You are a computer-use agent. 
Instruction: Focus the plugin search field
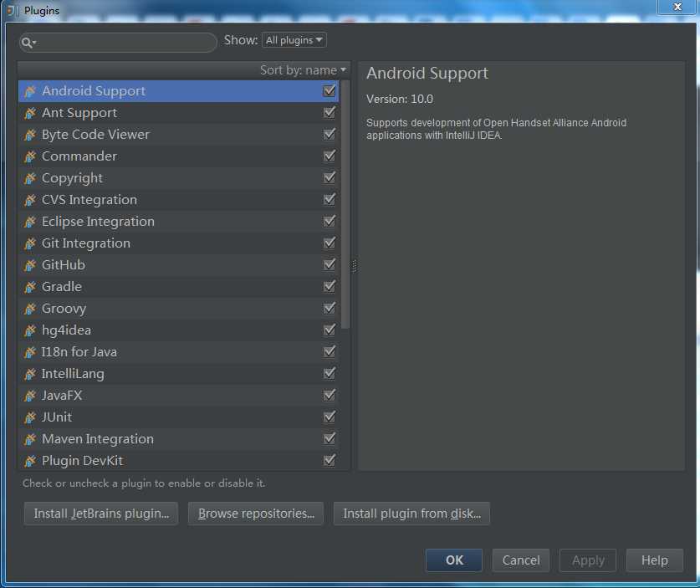(x=118, y=43)
